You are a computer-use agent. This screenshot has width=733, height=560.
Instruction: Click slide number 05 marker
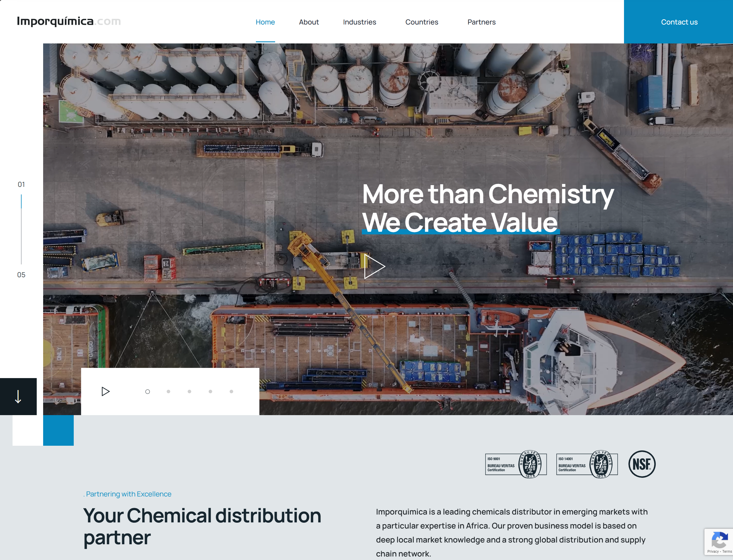21,275
